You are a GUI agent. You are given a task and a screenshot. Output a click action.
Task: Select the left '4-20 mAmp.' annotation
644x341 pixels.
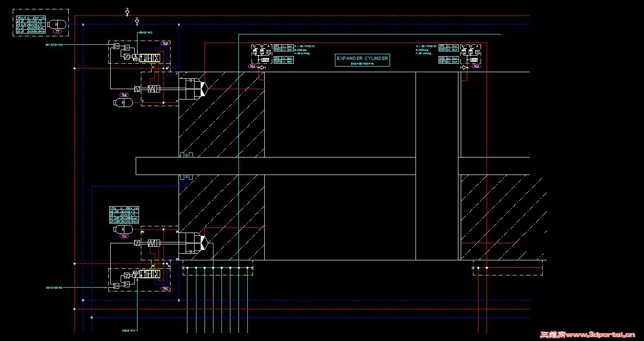tap(302, 53)
